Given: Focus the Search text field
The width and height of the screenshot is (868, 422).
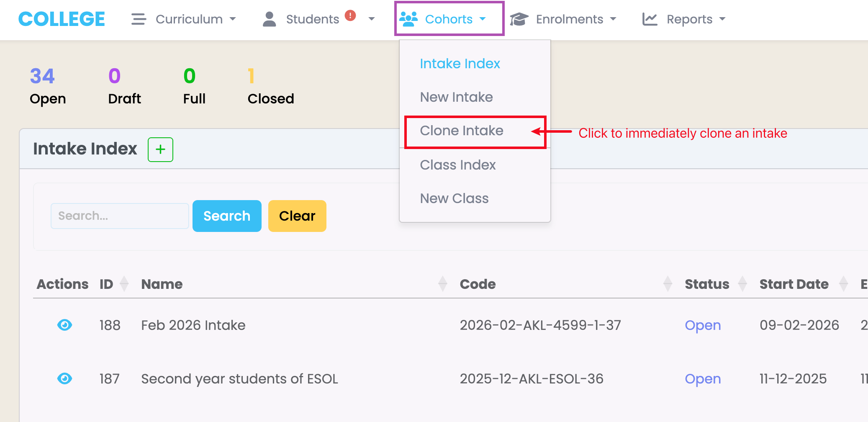Looking at the screenshot, I should tap(120, 216).
